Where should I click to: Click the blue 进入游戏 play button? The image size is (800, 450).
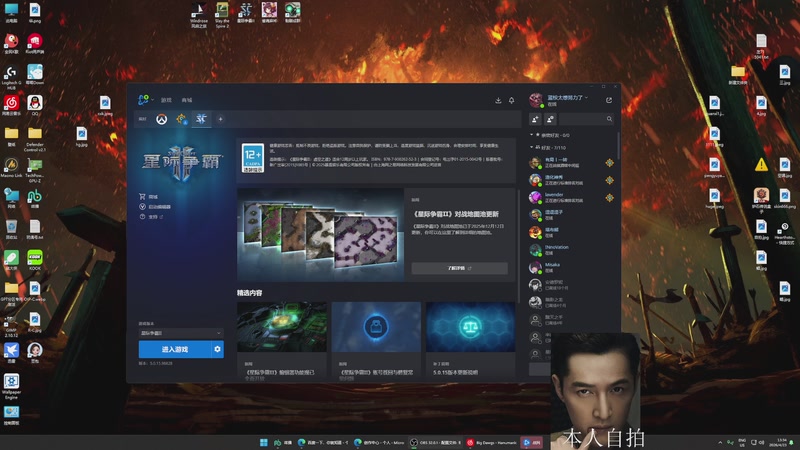tap(174, 349)
